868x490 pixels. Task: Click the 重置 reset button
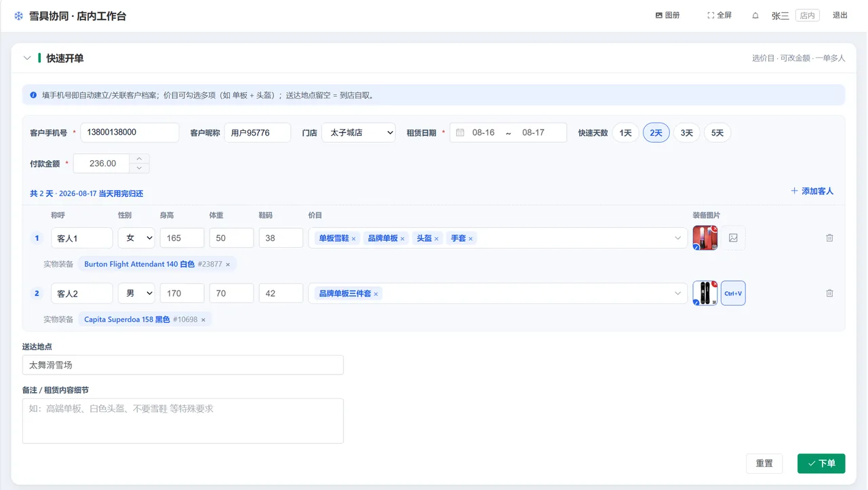(x=764, y=464)
